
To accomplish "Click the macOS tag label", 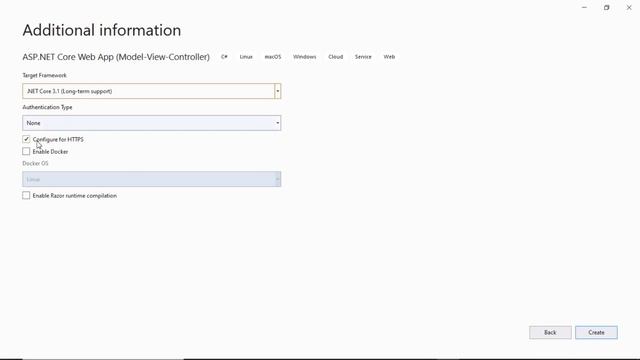I will coord(273,57).
